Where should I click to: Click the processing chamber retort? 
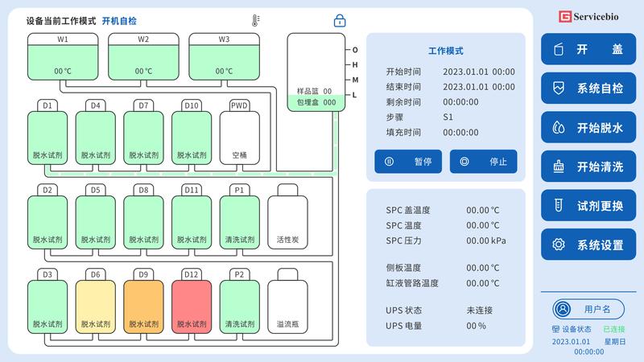click(x=316, y=72)
